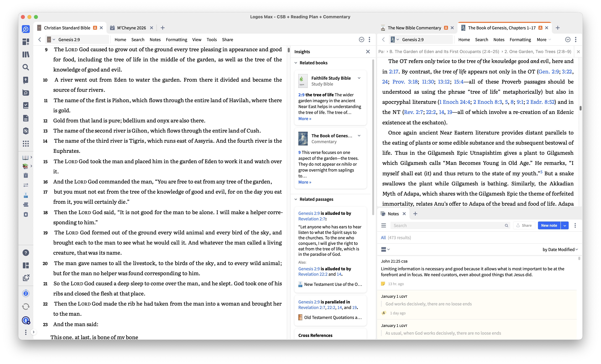The image size is (601, 364).
Task: Open the Library icon in sidebar
Action: point(26,54)
